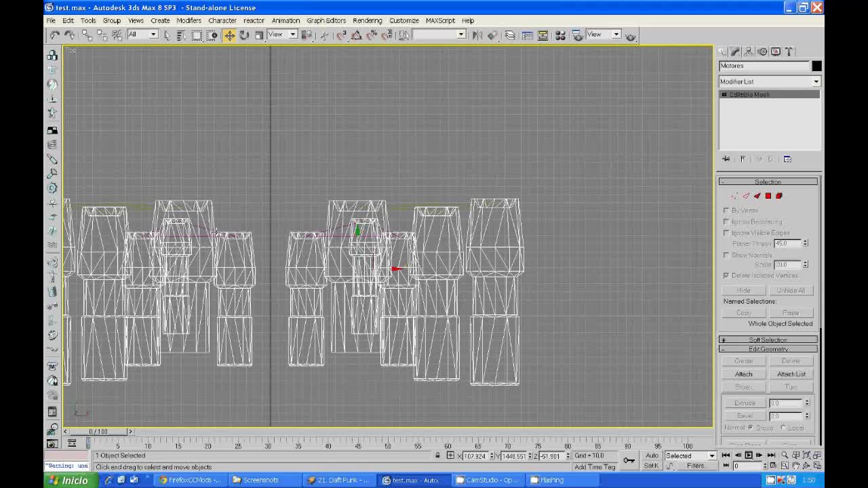Image resolution: width=868 pixels, height=488 pixels.
Task: Activate the Select and Rotate tool
Action: 244,35
